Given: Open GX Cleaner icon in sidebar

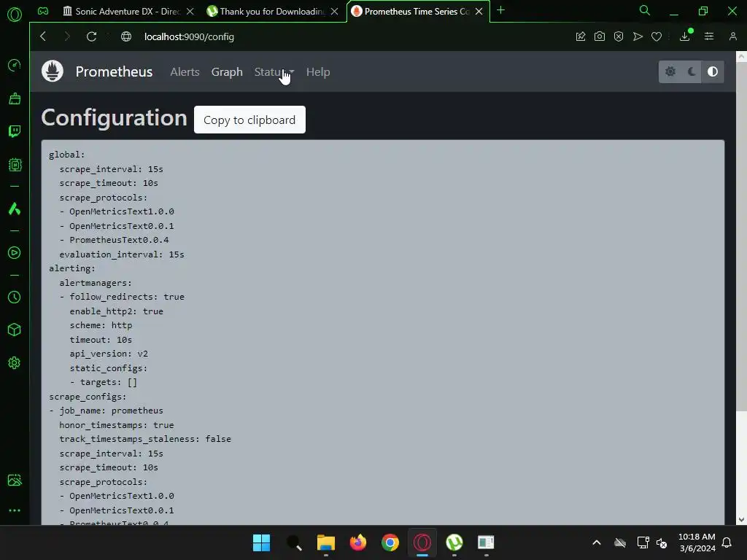Looking at the screenshot, I should tap(15, 98).
